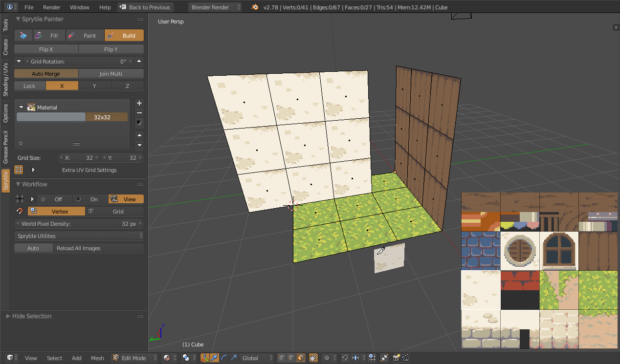Move the material list selection down
The width and height of the screenshot is (620, 364).
(x=139, y=145)
